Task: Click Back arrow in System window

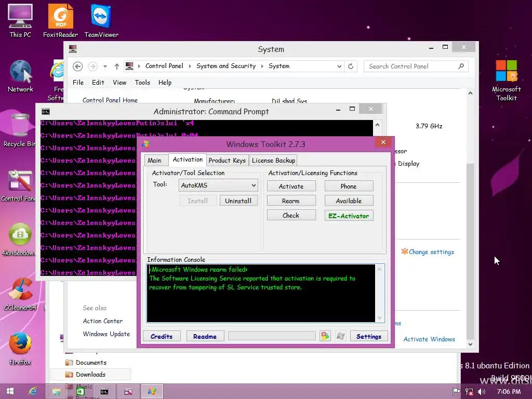Action: click(x=78, y=66)
